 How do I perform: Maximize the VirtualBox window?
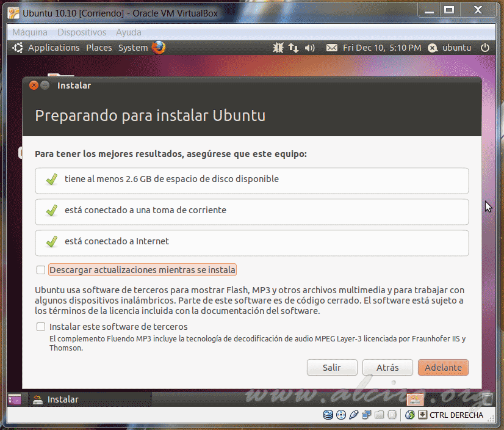(449, 10)
